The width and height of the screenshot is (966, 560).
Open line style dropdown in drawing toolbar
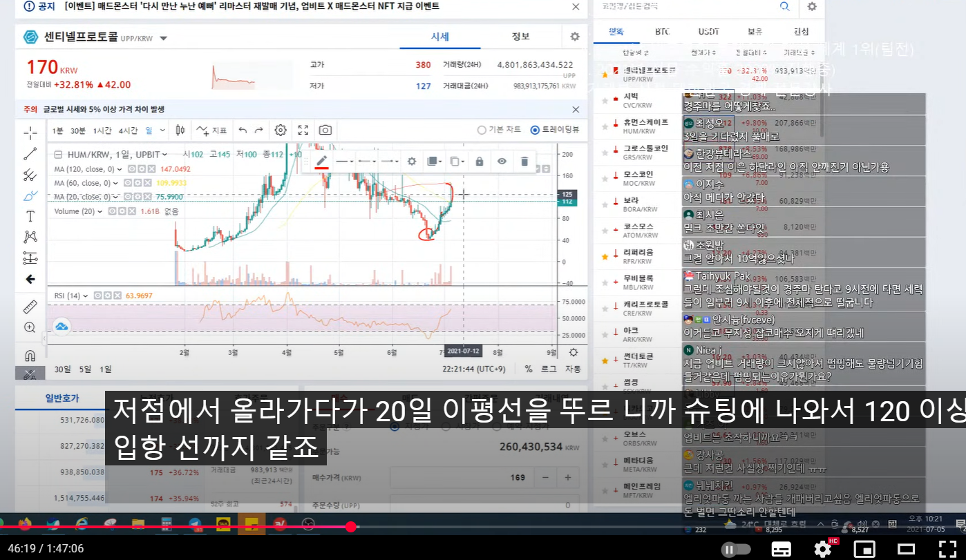(343, 161)
